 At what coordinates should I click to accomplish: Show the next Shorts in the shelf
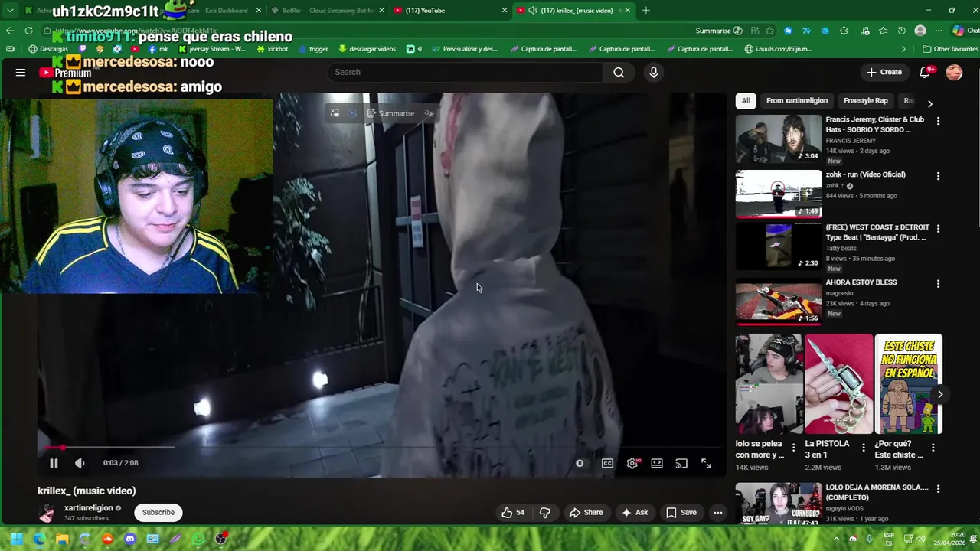(940, 395)
